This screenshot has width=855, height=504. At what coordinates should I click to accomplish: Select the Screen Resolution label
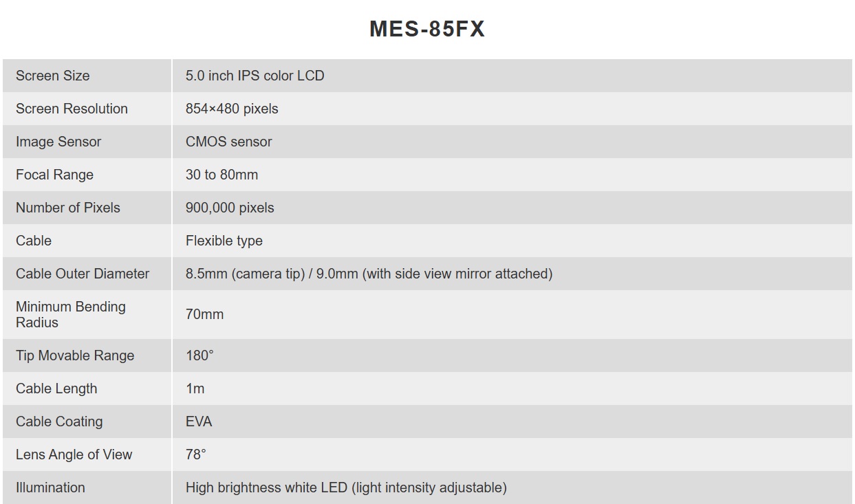click(x=72, y=109)
